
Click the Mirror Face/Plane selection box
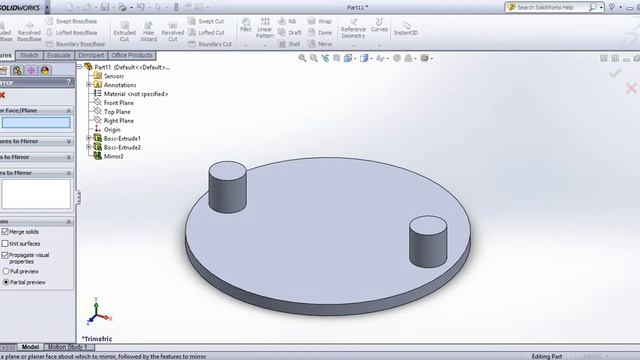pos(36,122)
